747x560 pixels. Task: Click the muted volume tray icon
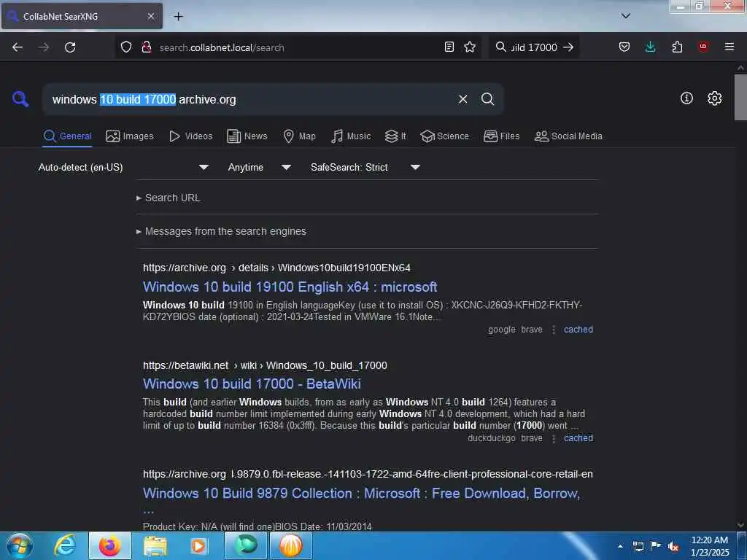click(x=673, y=546)
